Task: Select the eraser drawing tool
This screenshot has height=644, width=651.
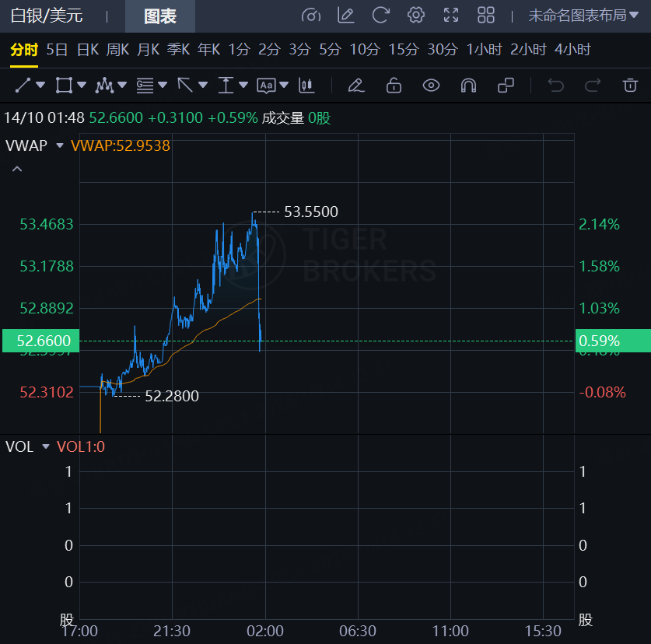Action: (x=356, y=85)
